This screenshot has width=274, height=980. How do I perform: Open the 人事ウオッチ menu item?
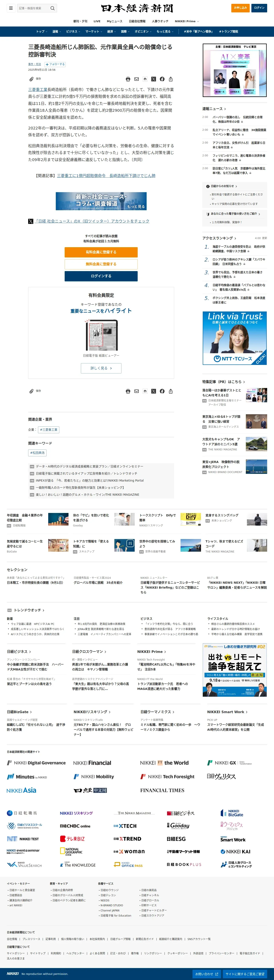point(160,21)
